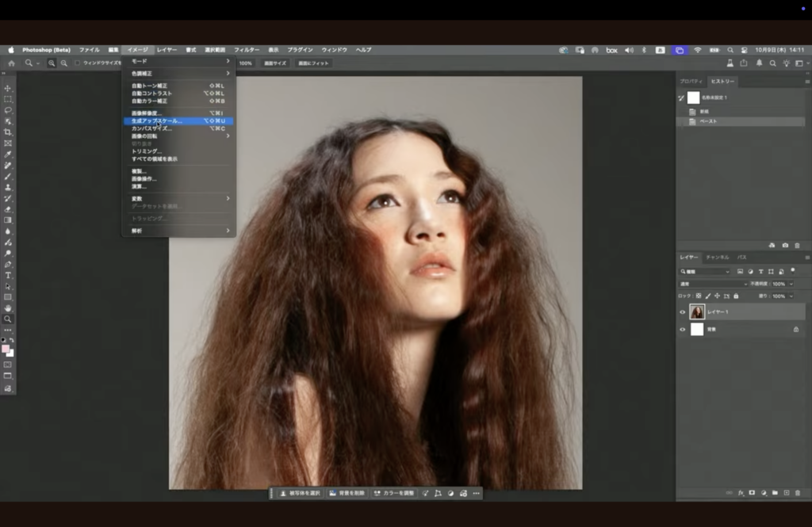Select the Eyedropper tool

8,155
